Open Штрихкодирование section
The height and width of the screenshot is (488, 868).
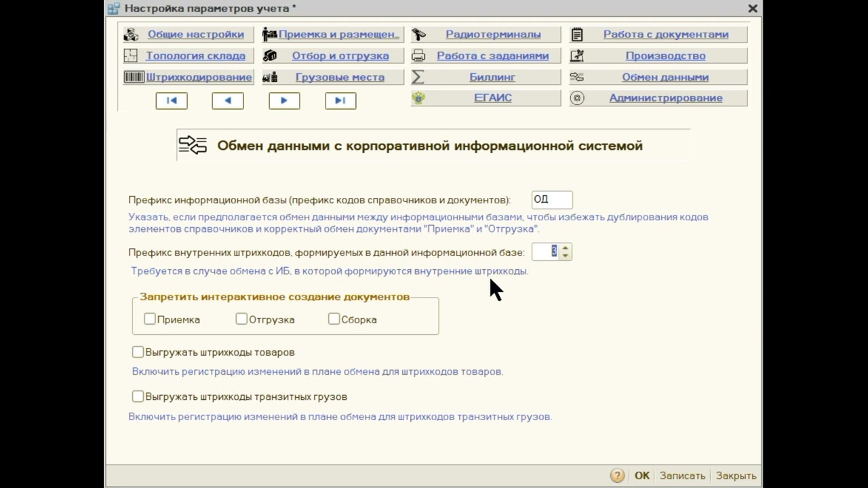coord(199,77)
